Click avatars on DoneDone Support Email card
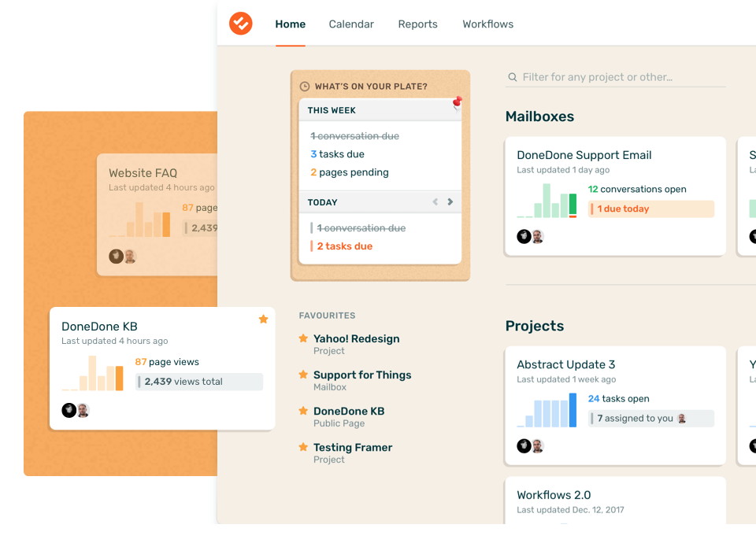756x543 pixels. pyautogui.click(x=530, y=236)
